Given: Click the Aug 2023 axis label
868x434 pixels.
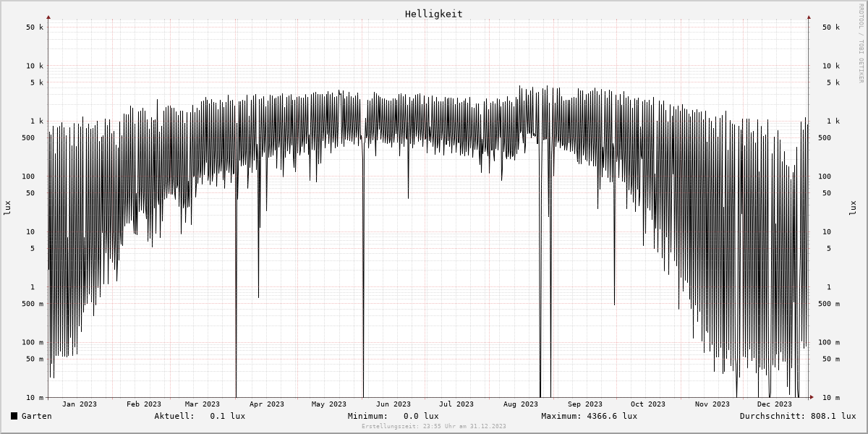Looking at the screenshot, I should click(521, 404).
